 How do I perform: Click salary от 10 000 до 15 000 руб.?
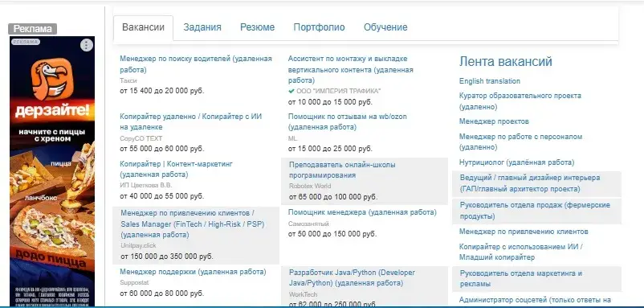330,101
